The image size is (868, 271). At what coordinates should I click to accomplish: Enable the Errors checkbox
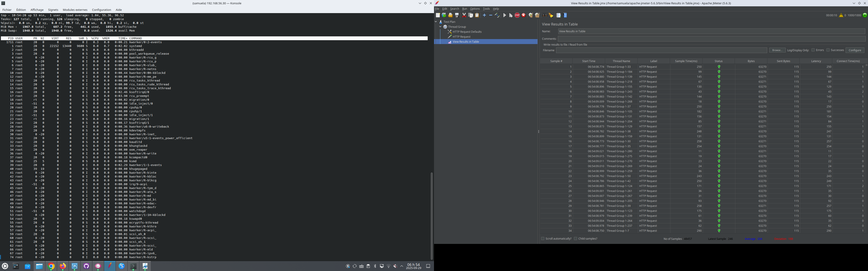point(813,50)
